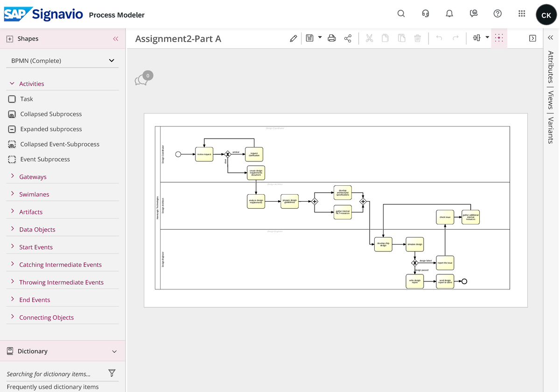Select the Collapsed Subprocess shape
The height and width of the screenshot is (392, 560).
click(45, 114)
